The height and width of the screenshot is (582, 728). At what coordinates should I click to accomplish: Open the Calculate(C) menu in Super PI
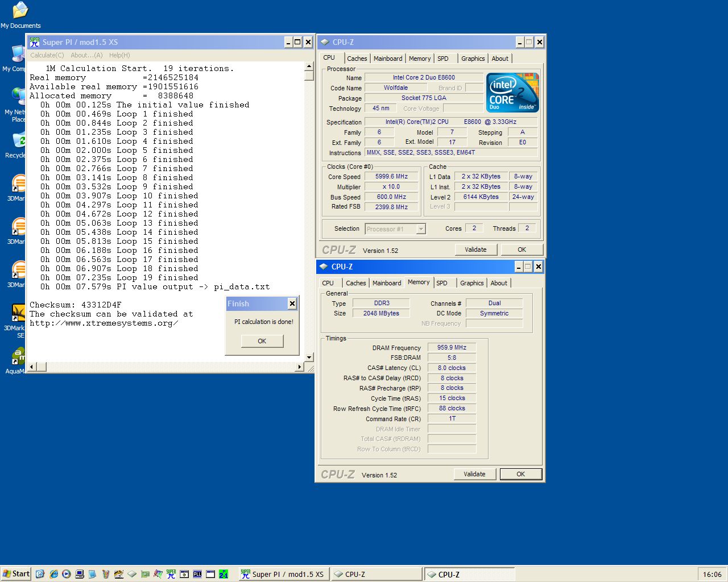tap(47, 55)
